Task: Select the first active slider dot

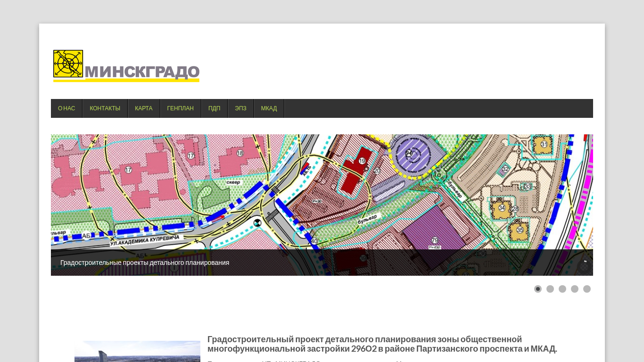Action: (538, 289)
